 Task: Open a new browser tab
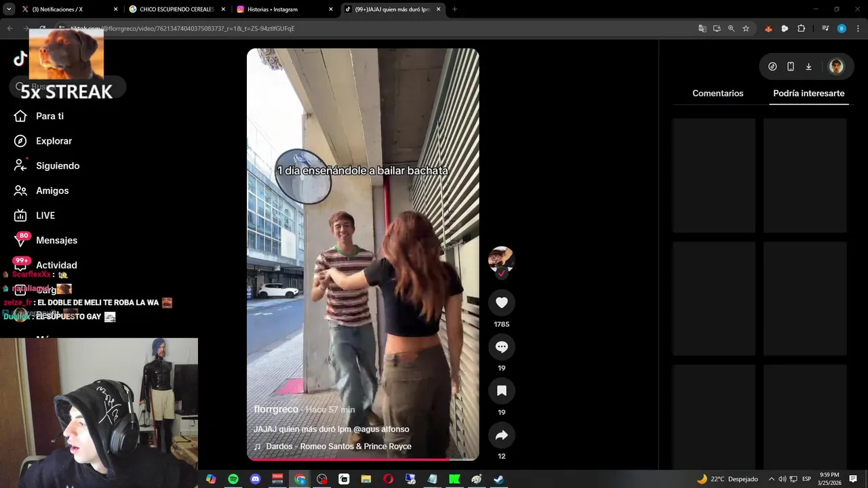pyautogui.click(x=454, y=9)
